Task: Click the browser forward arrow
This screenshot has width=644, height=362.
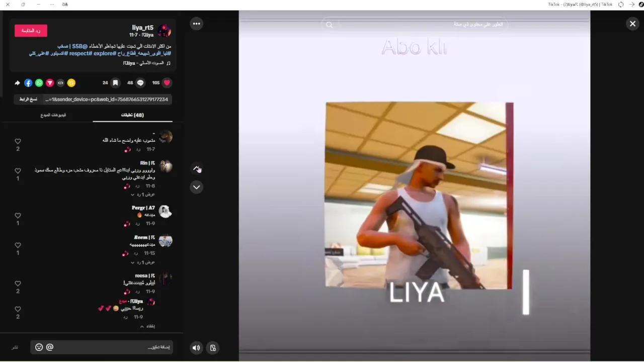Action: 631,5
